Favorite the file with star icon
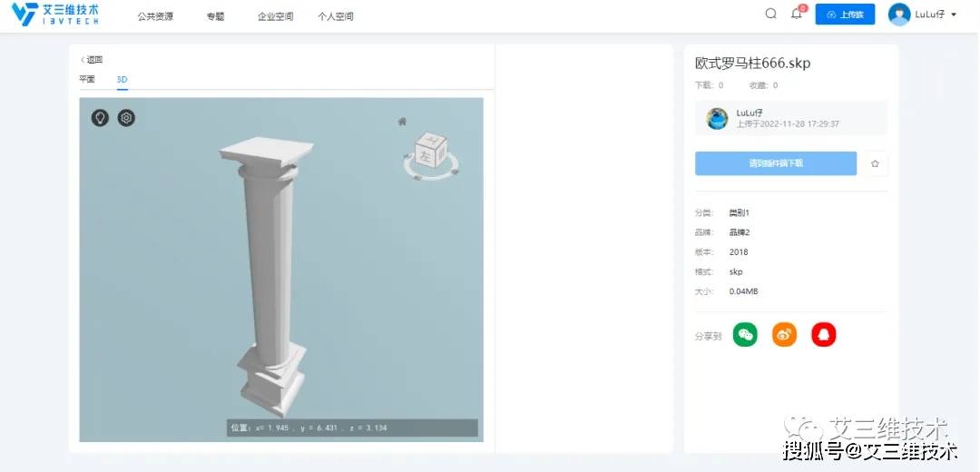The image size is (980, 472). click(875, 163)
